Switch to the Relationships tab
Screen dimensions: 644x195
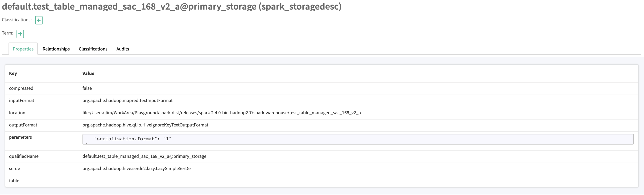[x=56, y=49]
